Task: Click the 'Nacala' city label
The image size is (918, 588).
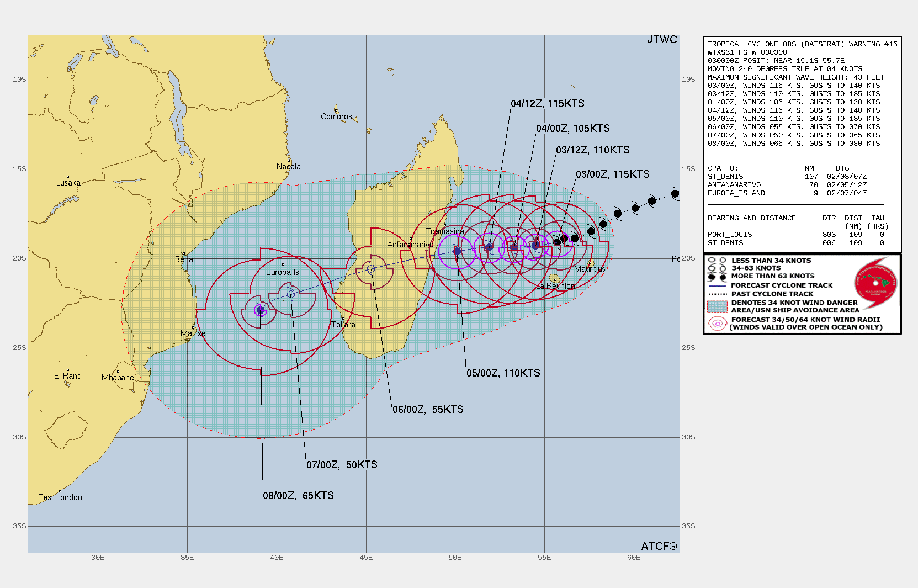Action: click(289, 167)
